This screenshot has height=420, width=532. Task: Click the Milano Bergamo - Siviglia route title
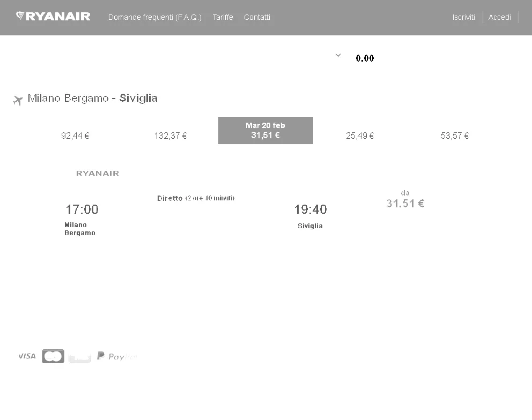tap(93, 99)
